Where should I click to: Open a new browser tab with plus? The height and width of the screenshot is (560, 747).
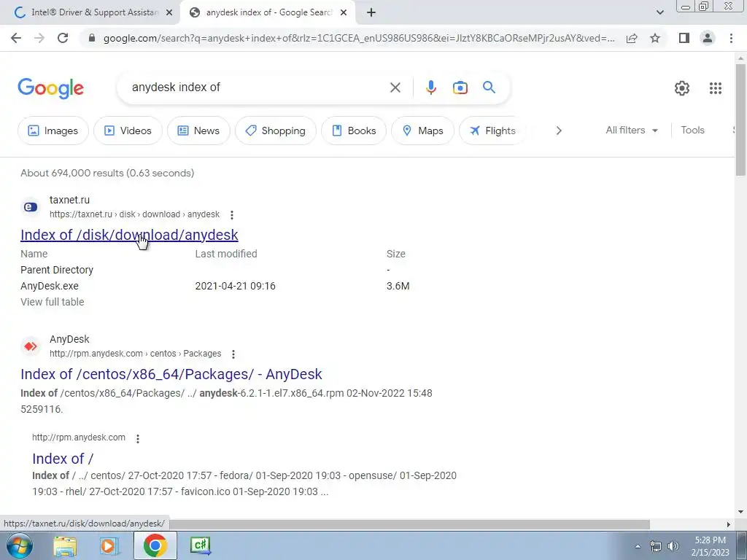[371, 13]
